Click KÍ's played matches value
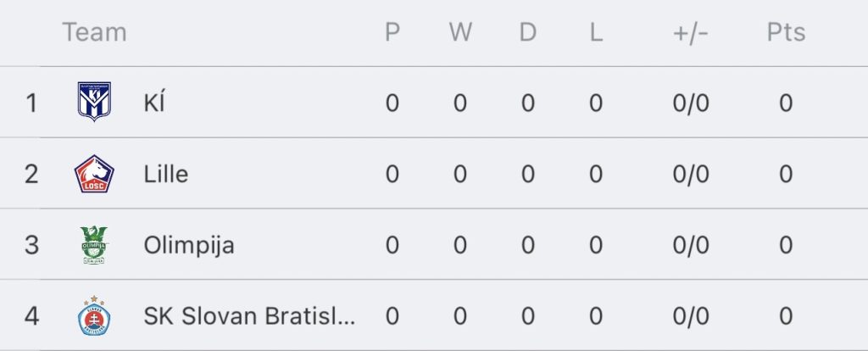 (x=392, y=103)
